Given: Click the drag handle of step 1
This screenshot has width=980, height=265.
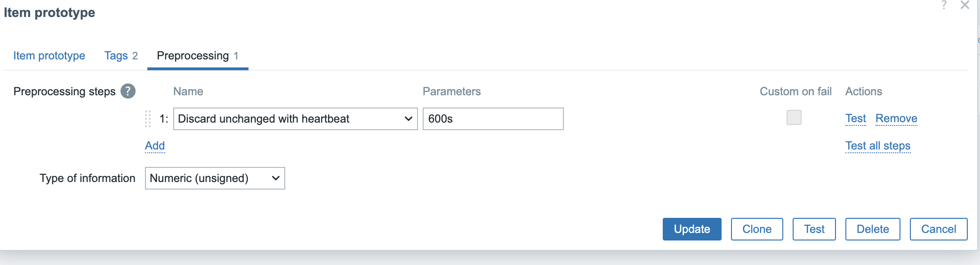Looking at the screenshot, I should [148, 119].
